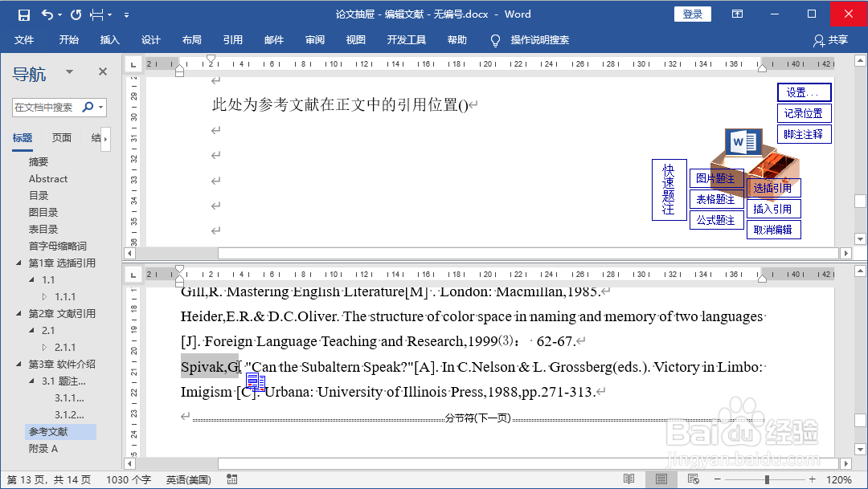Open the 文件 menu

[x=24, y=40]
